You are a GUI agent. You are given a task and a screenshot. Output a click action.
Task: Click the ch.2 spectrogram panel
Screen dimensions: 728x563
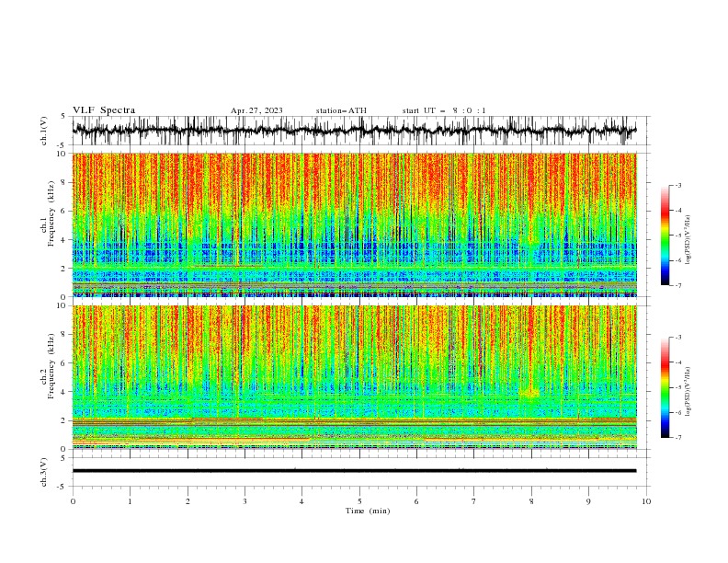354,377
